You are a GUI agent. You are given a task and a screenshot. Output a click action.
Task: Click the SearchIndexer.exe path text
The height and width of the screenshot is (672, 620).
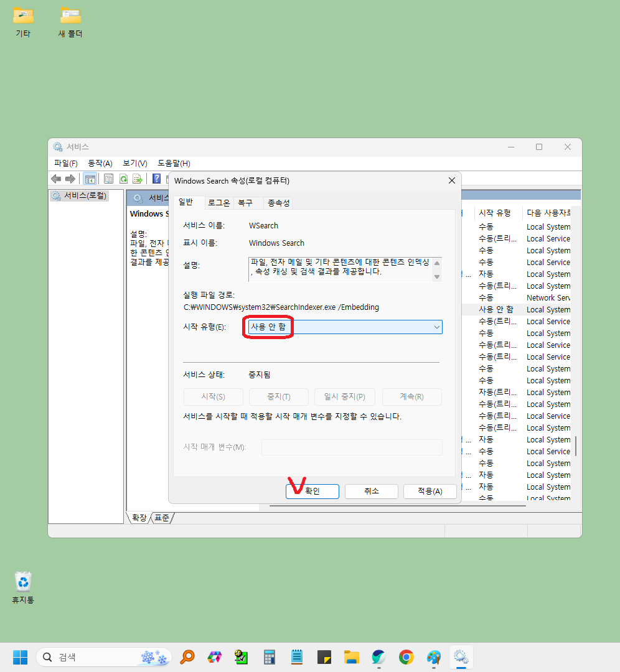pyautogui.click(x=281, y=307)
